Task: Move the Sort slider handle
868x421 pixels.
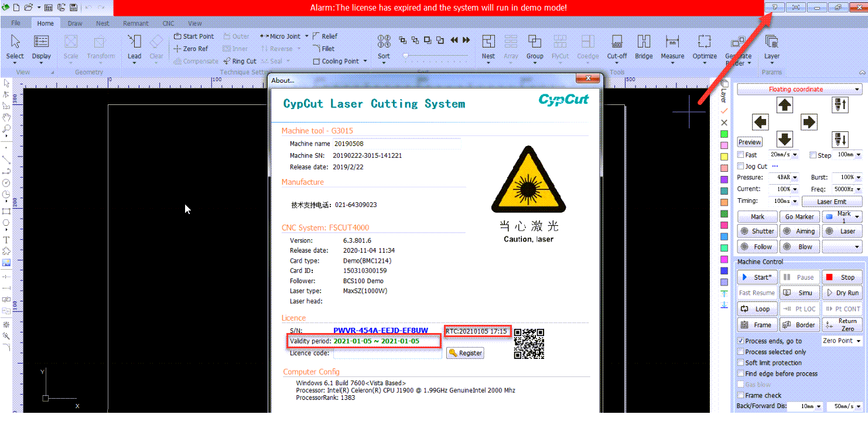Action: tap(405, 56)
